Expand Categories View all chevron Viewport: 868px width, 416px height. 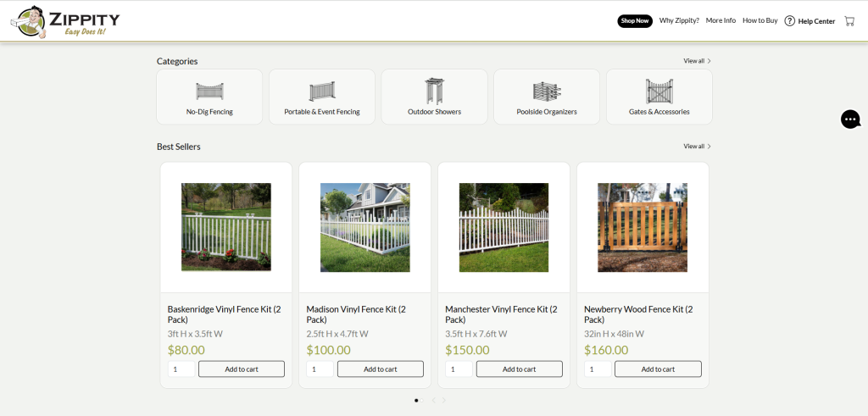click(709, 61)
